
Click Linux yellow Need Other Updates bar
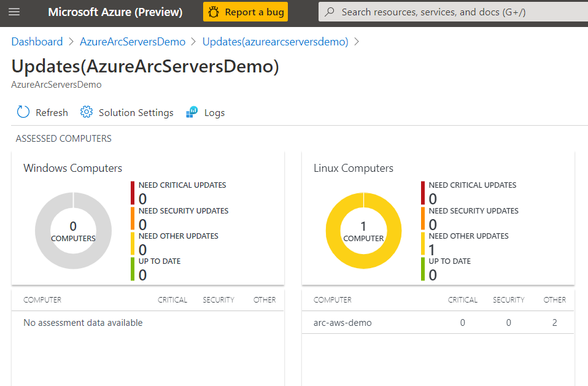(423, 244)
